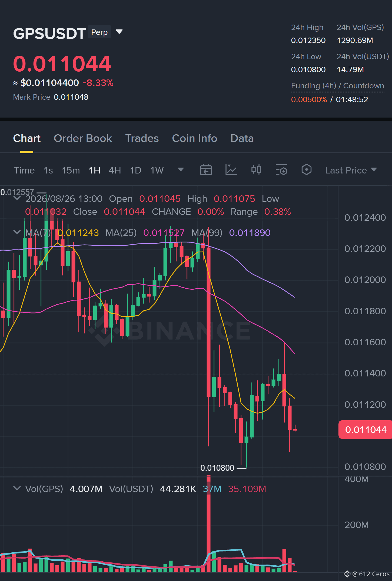Click the Vol(USDT) value 44.281K
Image resolution: width=392 pixels, height=581 pixels.
[178, 489]
